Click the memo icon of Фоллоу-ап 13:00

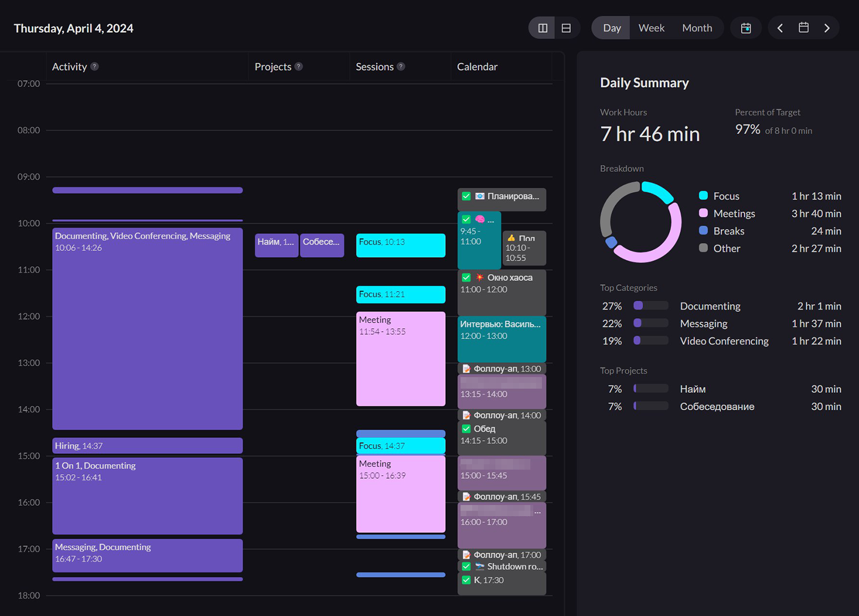click(x=466, y=368)
